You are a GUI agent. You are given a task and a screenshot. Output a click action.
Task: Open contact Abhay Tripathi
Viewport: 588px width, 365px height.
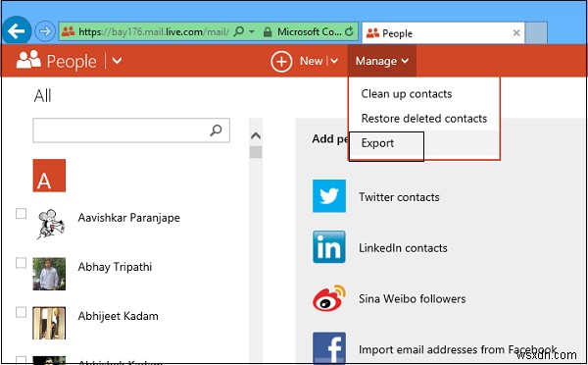coord(115,267)
